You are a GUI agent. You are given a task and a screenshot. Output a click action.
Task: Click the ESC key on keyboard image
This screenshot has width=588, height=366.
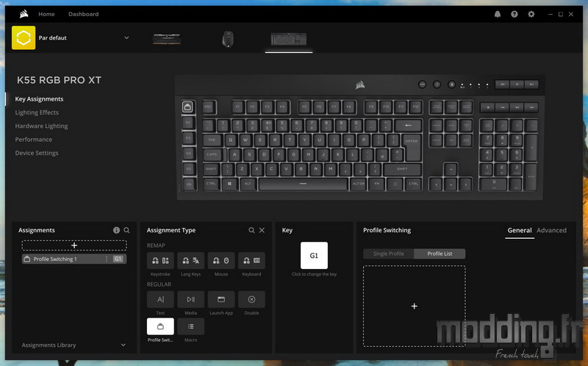click(x=208, y=107)
